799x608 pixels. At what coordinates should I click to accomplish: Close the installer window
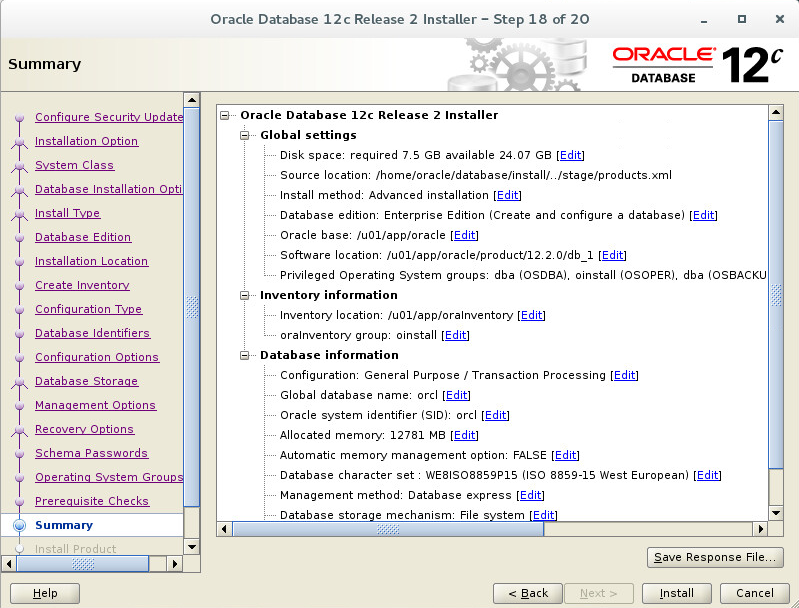tap(779, 19)
